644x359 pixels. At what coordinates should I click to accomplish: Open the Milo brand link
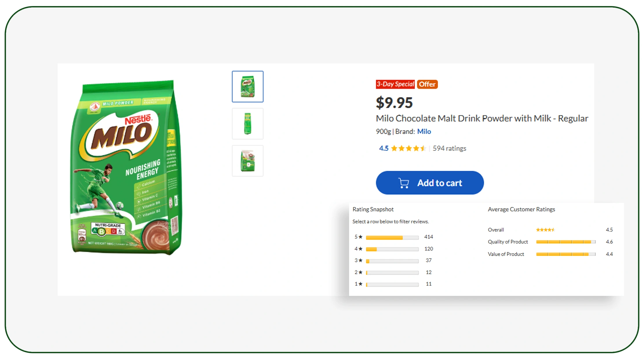click(x=424, y=131)
